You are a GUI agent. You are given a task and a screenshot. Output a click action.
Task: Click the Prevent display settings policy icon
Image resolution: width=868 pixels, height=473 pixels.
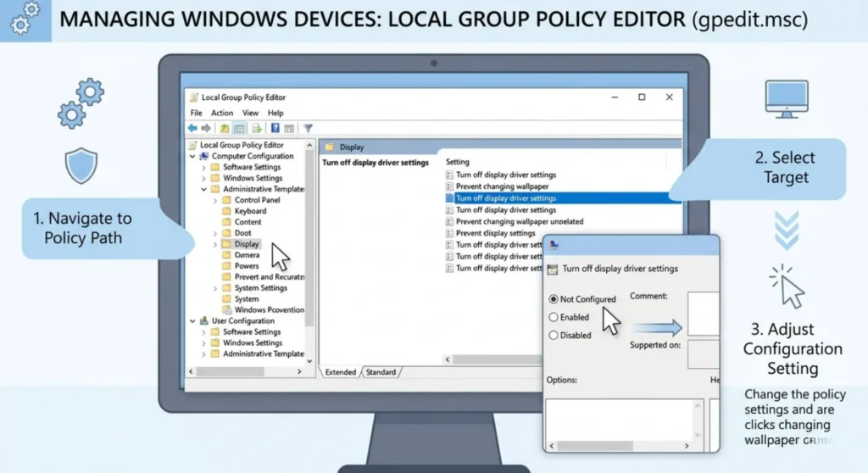pyautogui.click(x=449, y=233)
